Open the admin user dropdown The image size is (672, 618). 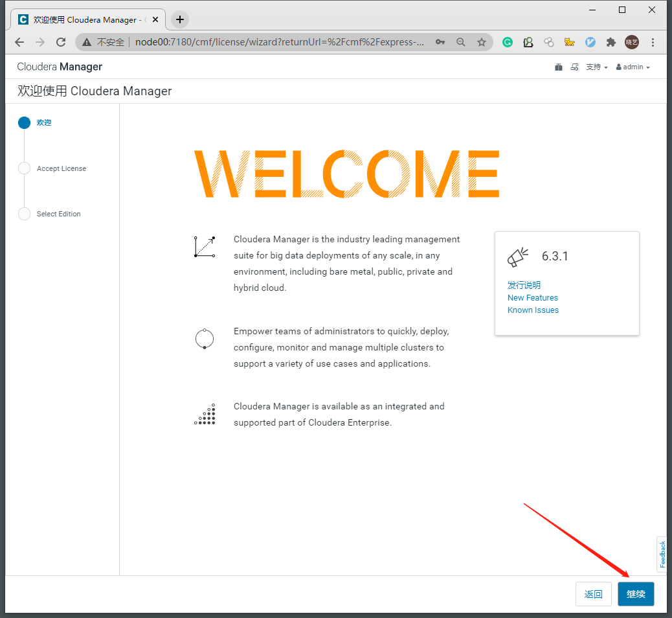click(x=633, y=67)
